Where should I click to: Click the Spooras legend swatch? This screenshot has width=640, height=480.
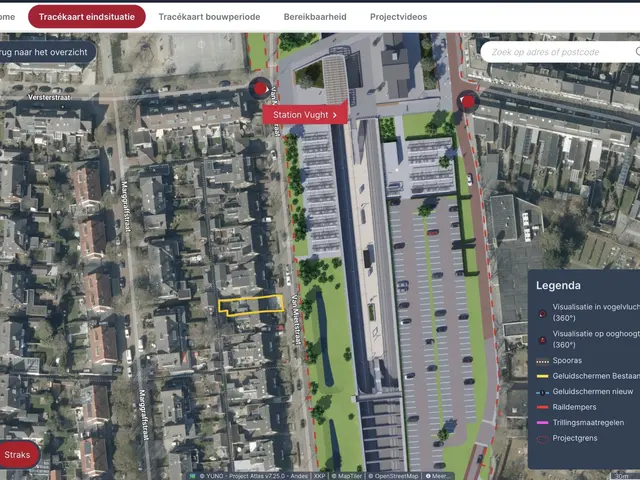click(x=542, y=361)
